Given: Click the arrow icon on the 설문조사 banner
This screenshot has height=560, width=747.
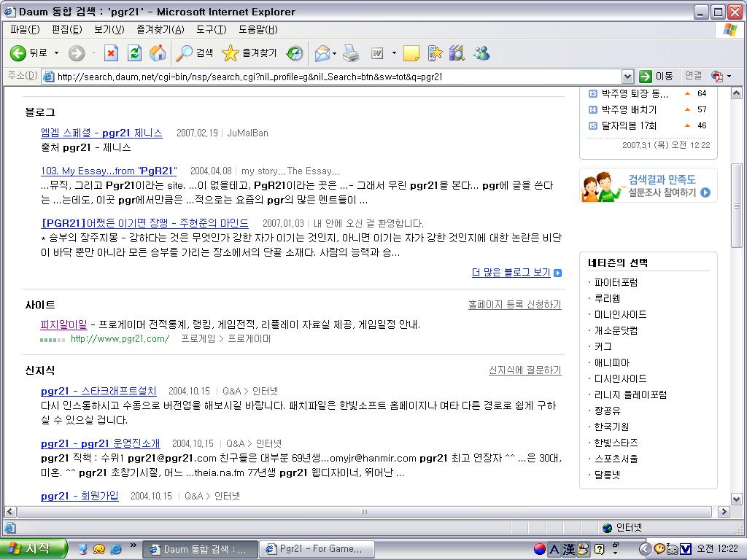Looking at the screenshot, I should click(705, 192).
